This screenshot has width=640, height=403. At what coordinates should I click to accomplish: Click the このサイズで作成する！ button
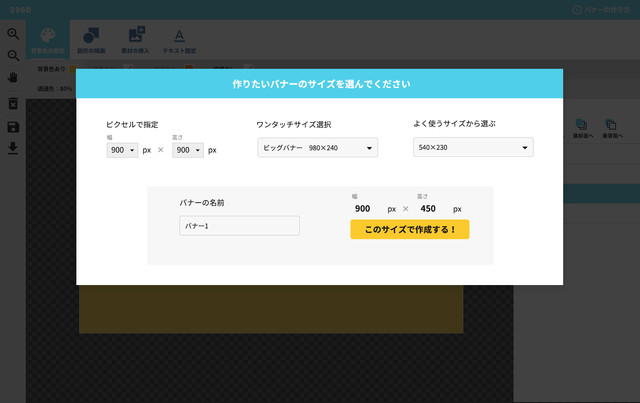click(x=410, y=229)
